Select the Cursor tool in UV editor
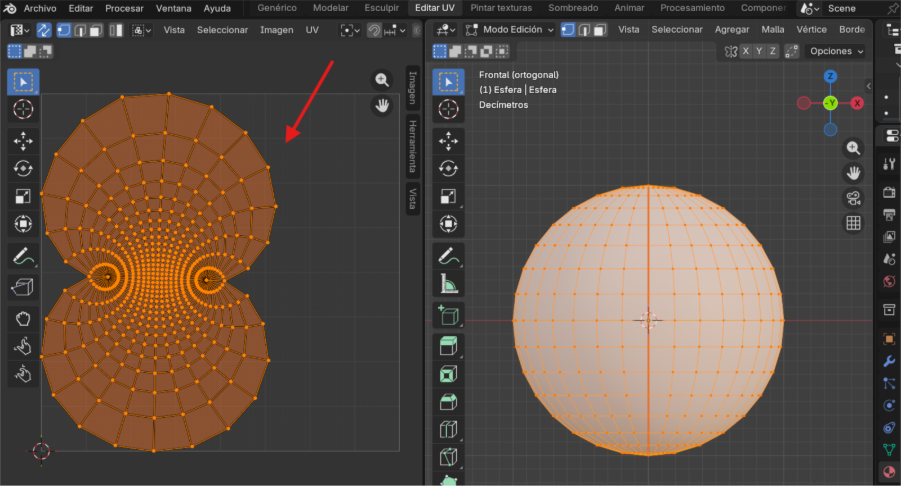 coord(24,108)
